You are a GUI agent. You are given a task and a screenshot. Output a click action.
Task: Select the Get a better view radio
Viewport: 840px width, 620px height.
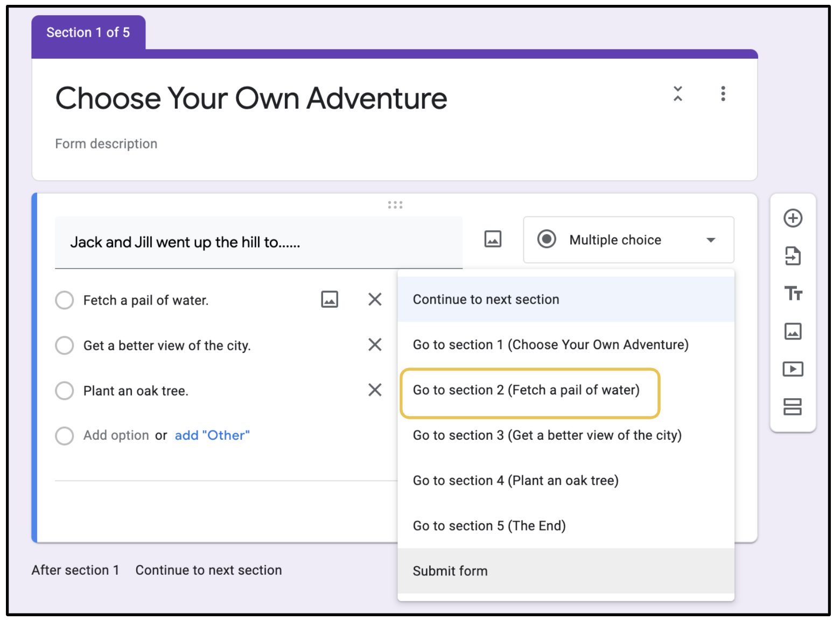click(x=65, y=346)
